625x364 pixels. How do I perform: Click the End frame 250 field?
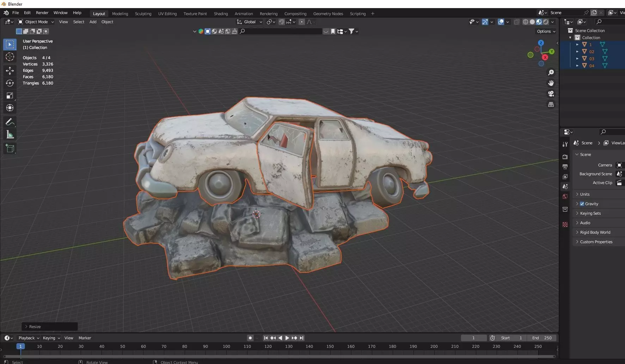point(542,338)
